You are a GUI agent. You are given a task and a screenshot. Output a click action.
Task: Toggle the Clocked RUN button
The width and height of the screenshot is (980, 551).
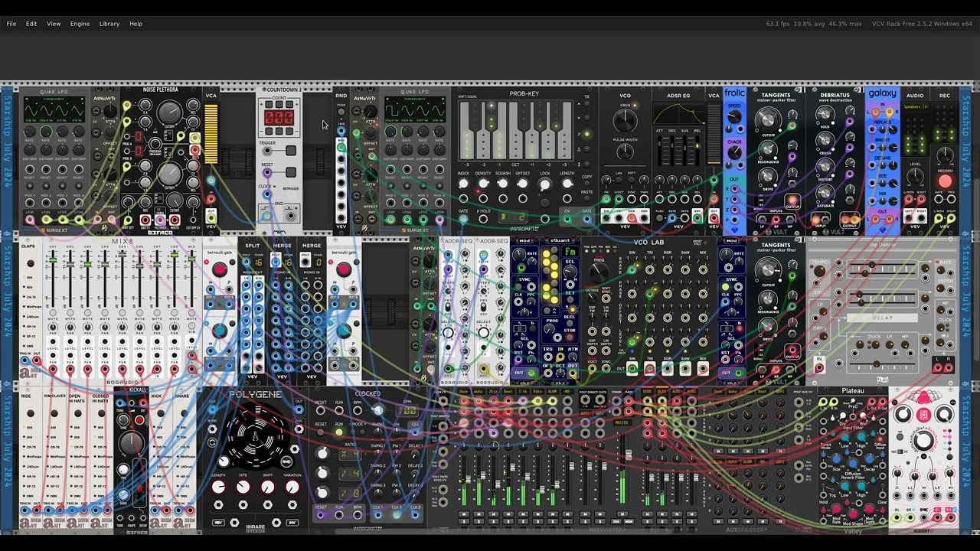pos(339,432)
